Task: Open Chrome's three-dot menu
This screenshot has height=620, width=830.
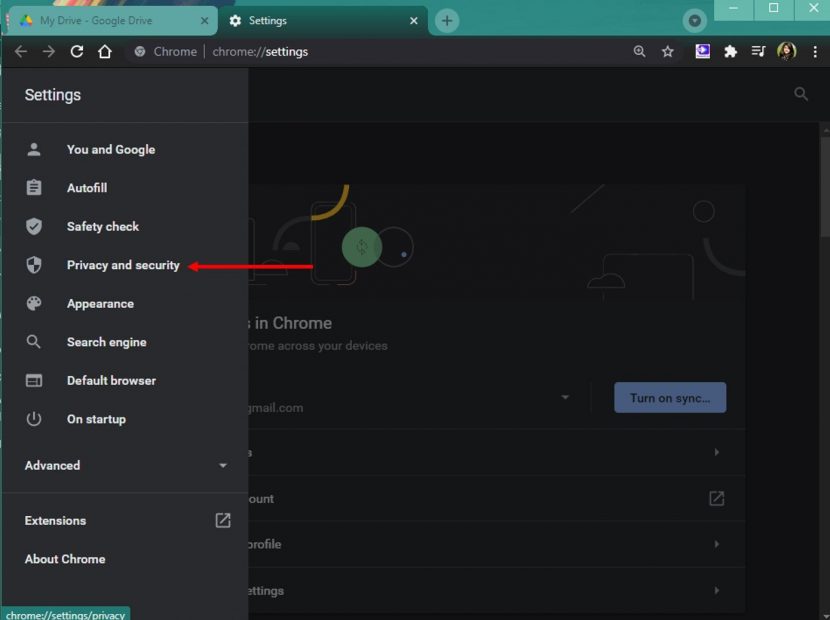Action: (x=815, y=51)
